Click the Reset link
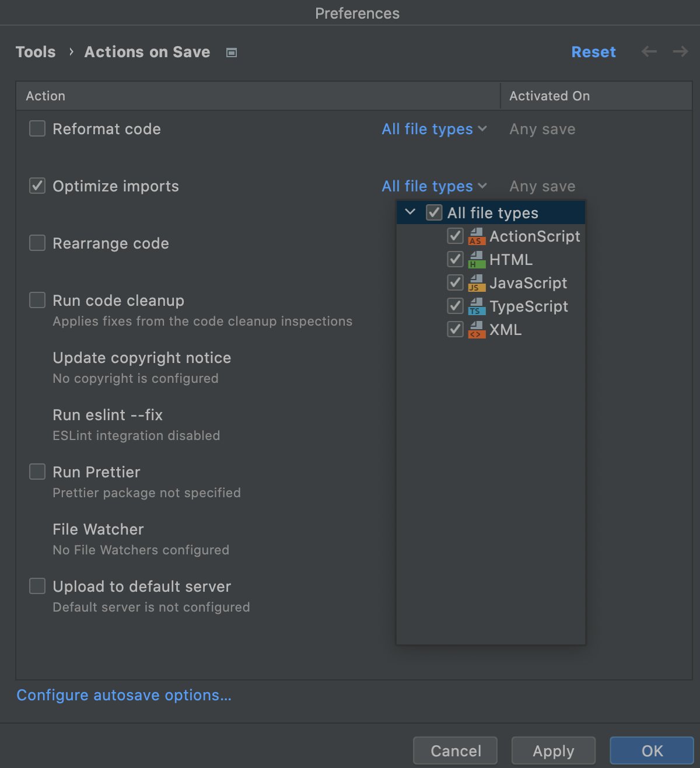 (593, 52)
